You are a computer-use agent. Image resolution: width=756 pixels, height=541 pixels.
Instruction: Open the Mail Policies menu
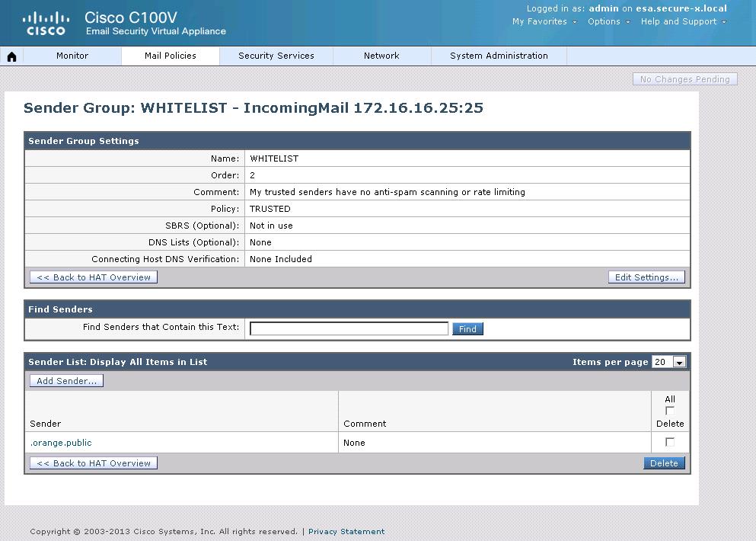171,56
